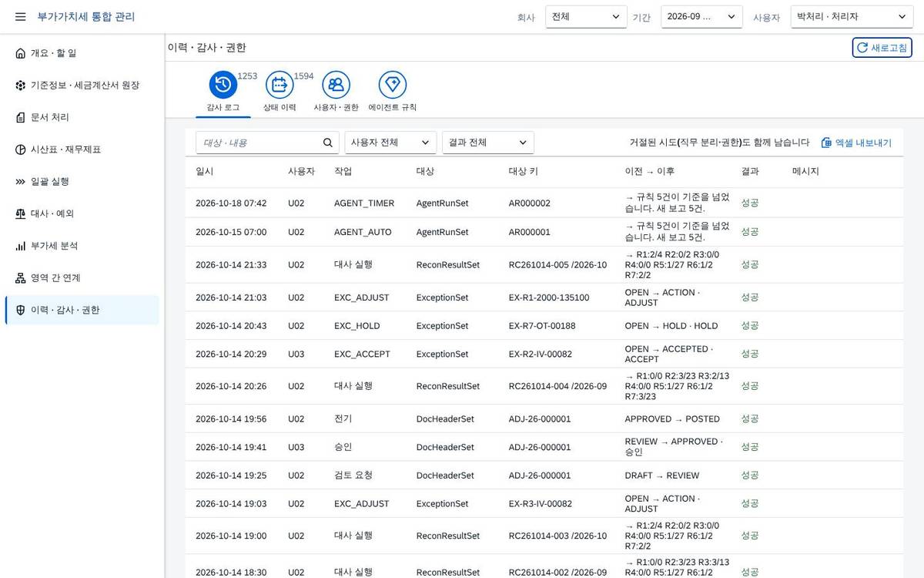
Task: Click the Excel export icon
Action: click(826, 143)
